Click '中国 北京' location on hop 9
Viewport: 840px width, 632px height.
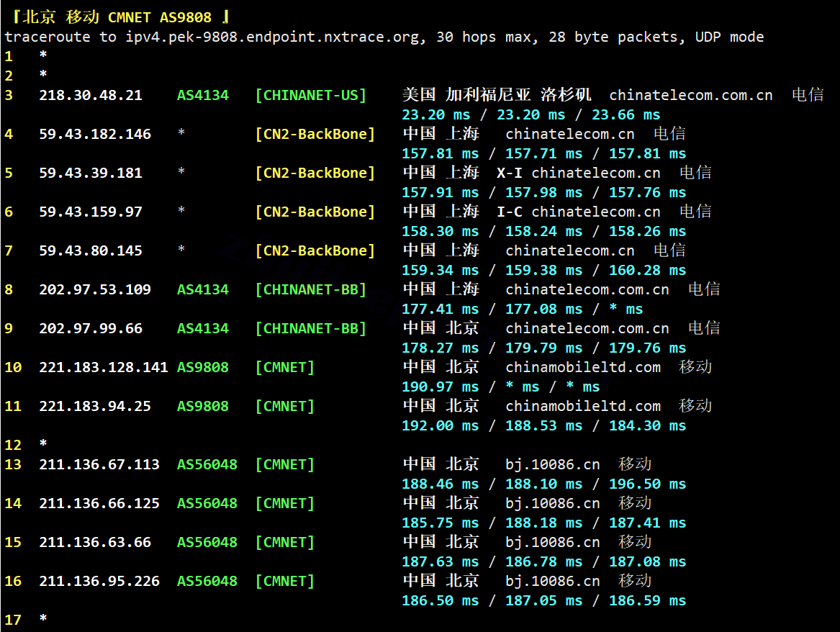pyautogui.click(x=441, y=328)
